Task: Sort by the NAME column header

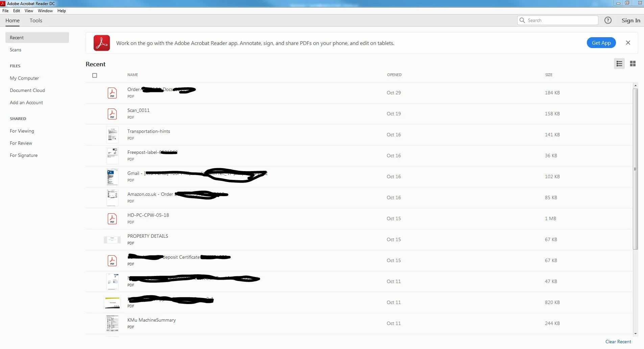Action: coord(133,75)
